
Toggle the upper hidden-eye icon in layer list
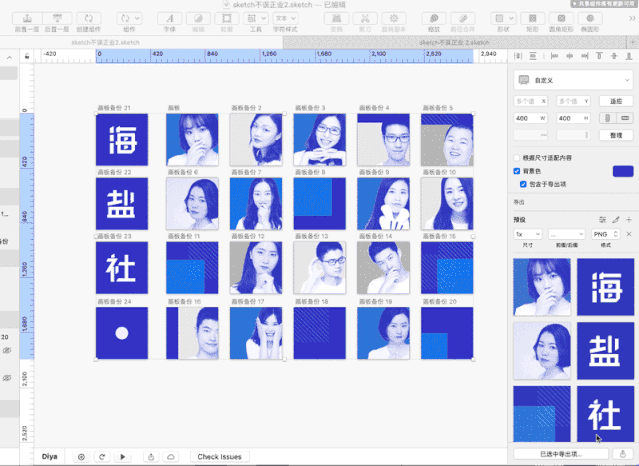[x=7, y=350]
